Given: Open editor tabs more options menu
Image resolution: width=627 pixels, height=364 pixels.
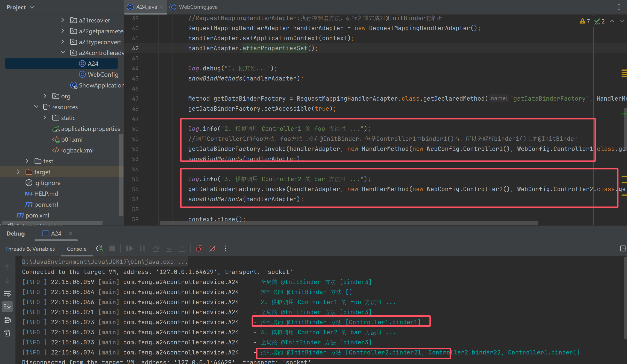Looking at the screenshot, I should (619, 7).
